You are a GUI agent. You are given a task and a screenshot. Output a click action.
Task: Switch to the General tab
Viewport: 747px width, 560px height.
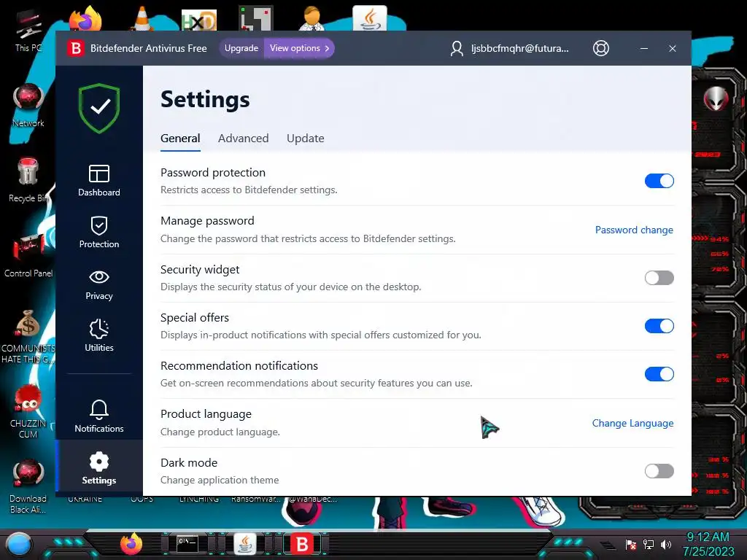pos(180,139)
